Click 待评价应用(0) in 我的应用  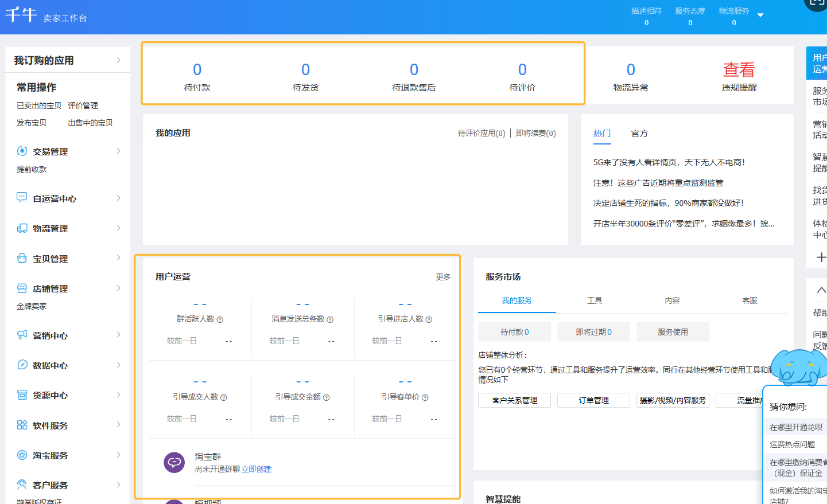[x=482, y=133]
